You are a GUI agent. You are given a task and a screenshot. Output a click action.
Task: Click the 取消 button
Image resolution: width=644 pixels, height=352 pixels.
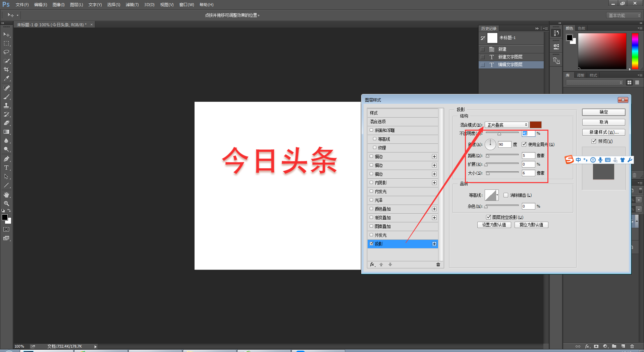pyautogui.click(x=604, y=122)
